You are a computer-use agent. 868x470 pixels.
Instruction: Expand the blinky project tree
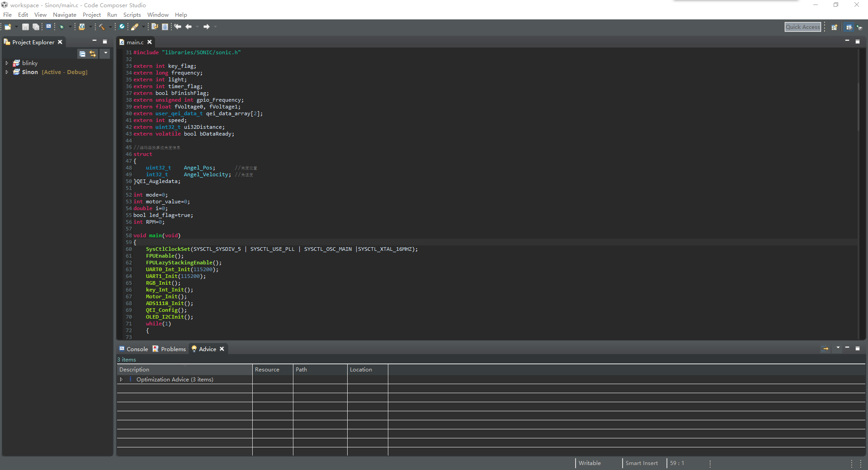point(7,63)
